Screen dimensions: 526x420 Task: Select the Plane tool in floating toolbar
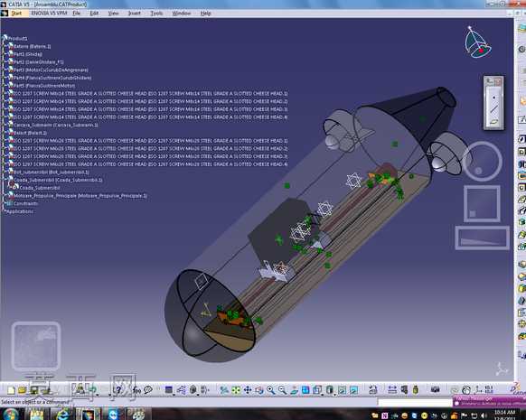click(x=493, y=122)
